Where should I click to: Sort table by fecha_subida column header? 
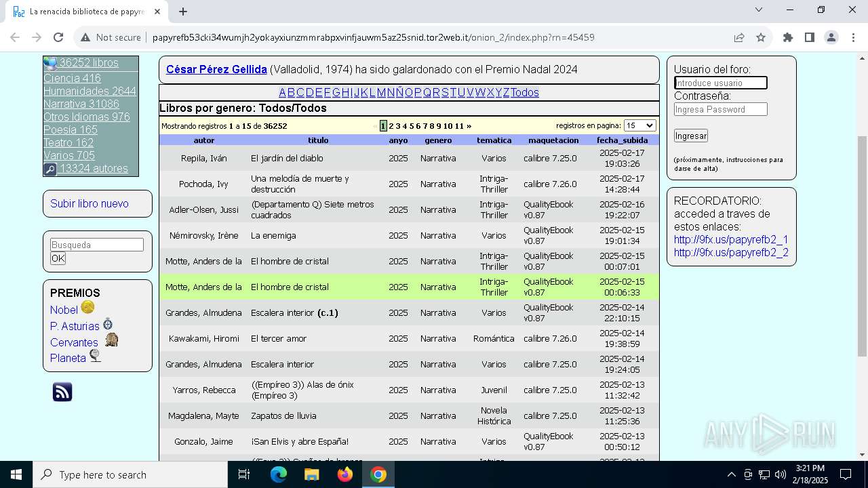623,140
